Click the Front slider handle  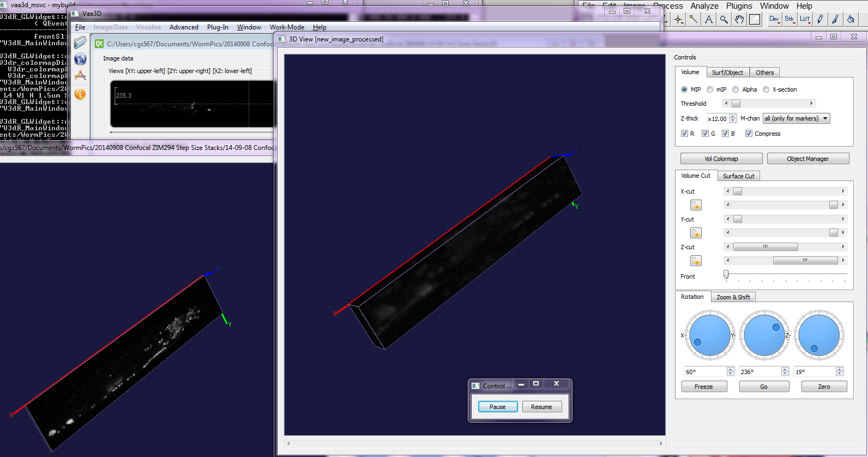coord(726,274)
